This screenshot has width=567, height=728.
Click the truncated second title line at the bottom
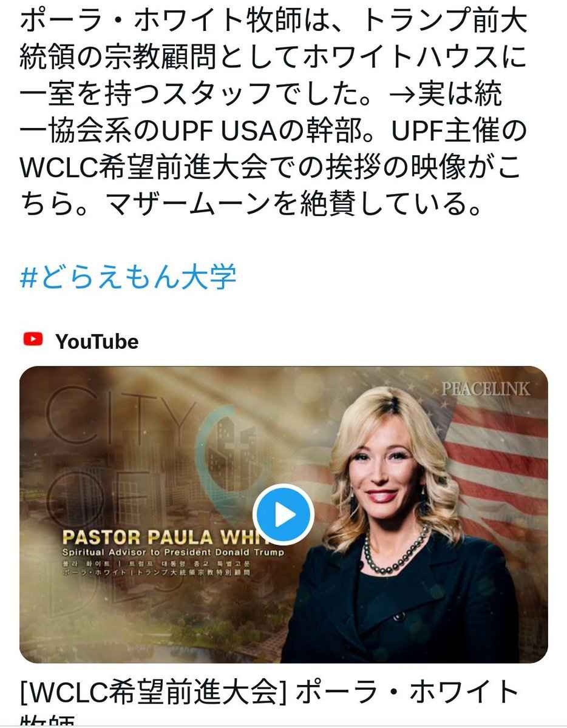click(49, 721)
